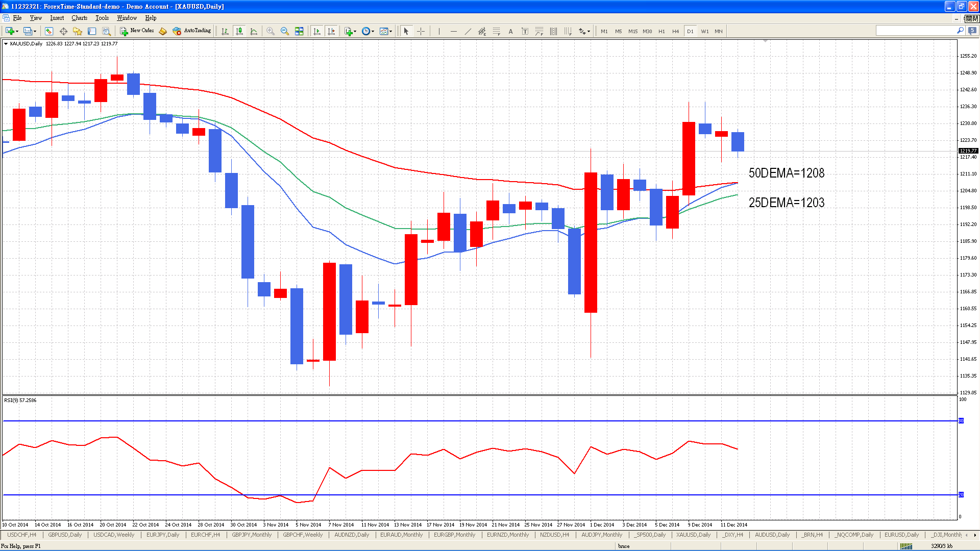Viewport: 980px width, 551px height.
Task: Select the H1 timeframe button
Action: [661, 31]
